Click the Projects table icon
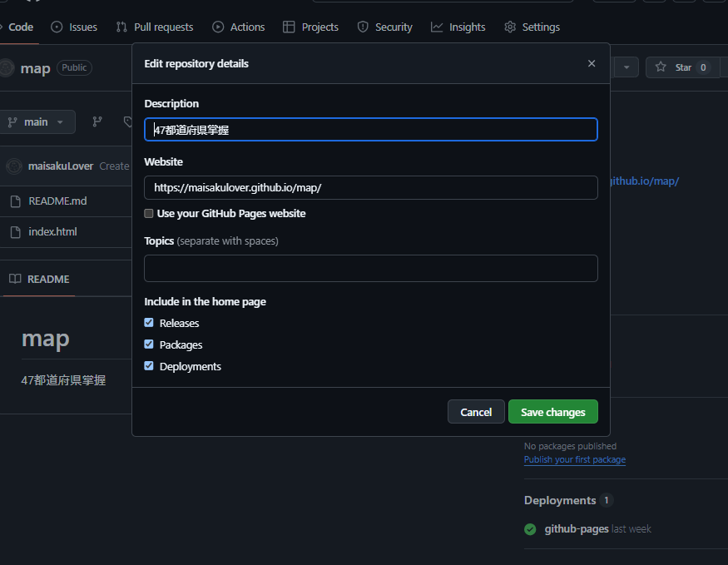 [x=289, y=27]
